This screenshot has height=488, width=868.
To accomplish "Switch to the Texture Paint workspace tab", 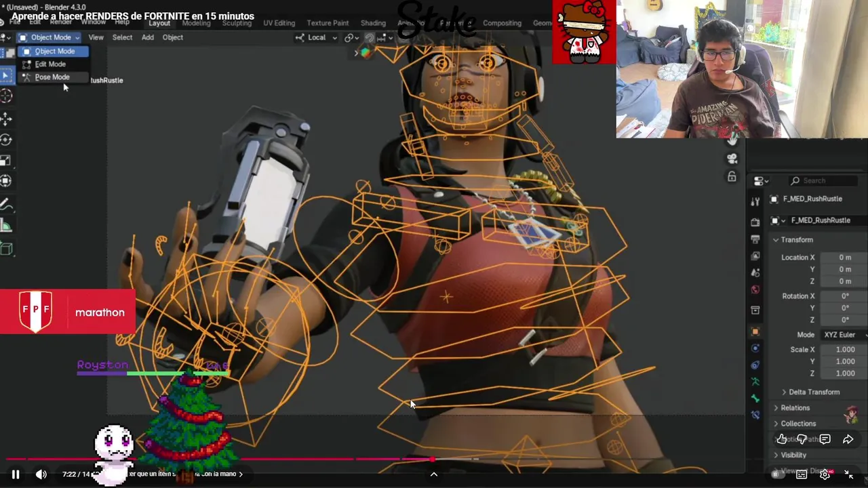I will tap(328, 23).
